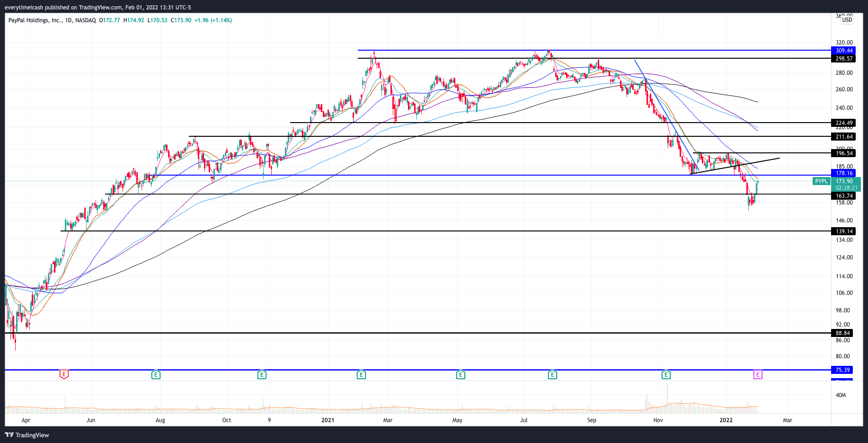Click the 2021 label on the time axis
This screenshot has width=868, height=443.
coord(328,420)
